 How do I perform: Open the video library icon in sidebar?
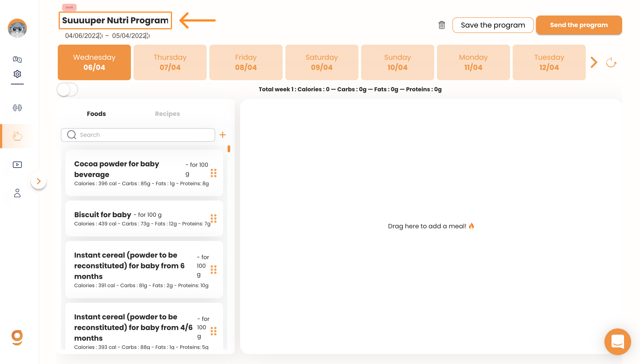coord(17,164)
